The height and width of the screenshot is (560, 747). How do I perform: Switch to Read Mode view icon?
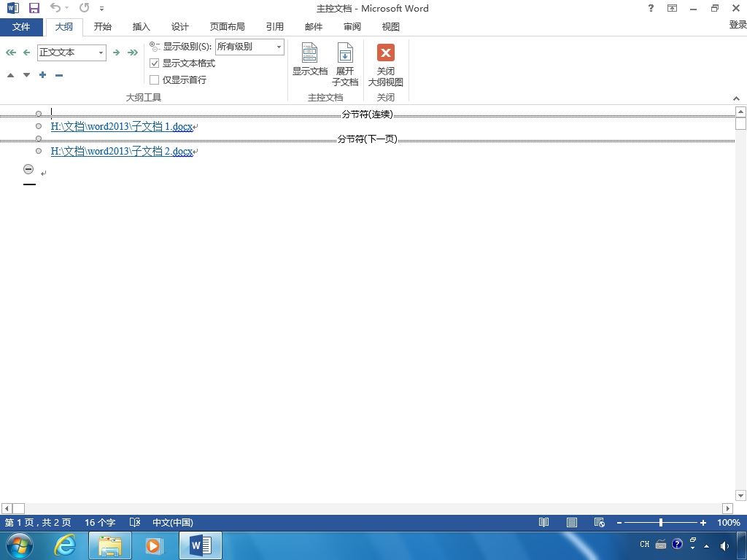click(543, 522)
